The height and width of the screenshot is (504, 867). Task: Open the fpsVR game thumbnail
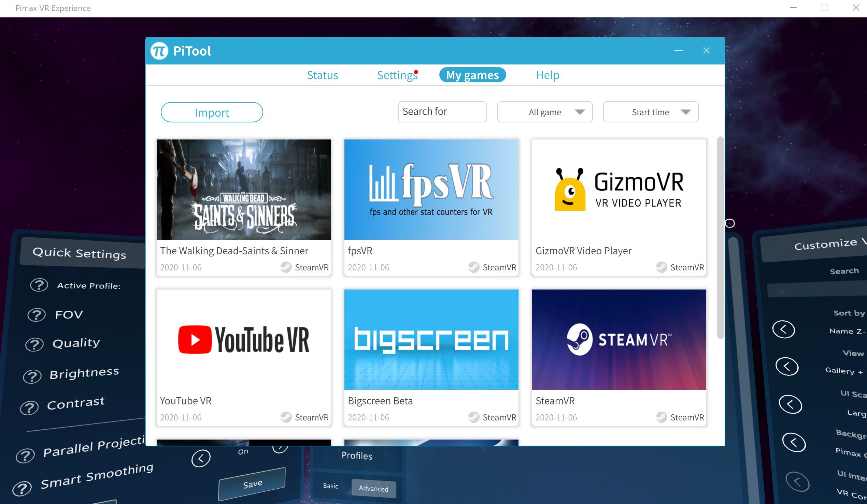[x=431, y=190]
